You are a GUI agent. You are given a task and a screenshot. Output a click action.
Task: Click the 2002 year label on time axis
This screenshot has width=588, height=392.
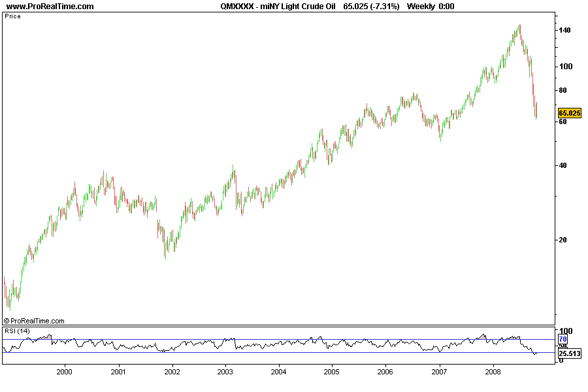tap(172, 372)
